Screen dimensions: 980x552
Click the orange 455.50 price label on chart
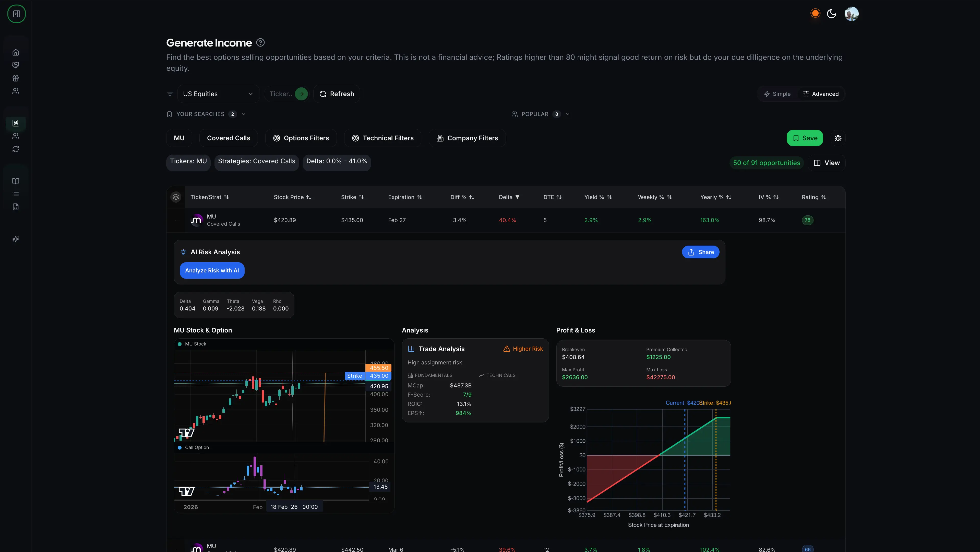tap(378, 368)
